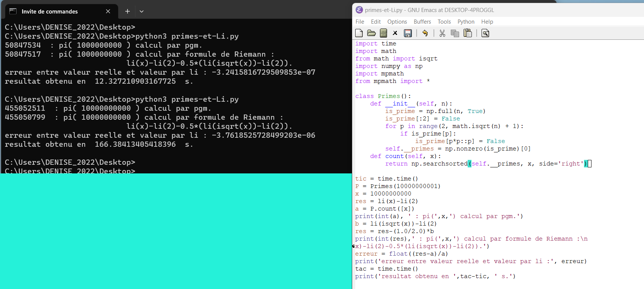The height and width of the screenshot is (289, 644).
Task: Expand the Options menu
Action: (x=397, y=22)
